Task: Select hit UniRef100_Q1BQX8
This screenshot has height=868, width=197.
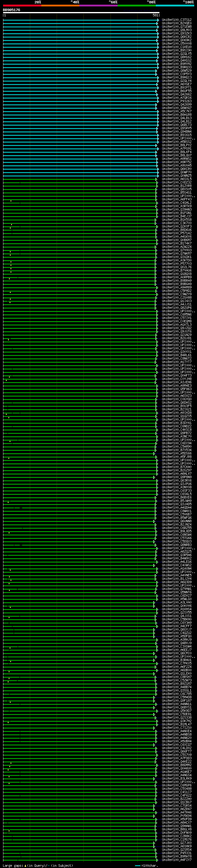Action: pos(177,274)
